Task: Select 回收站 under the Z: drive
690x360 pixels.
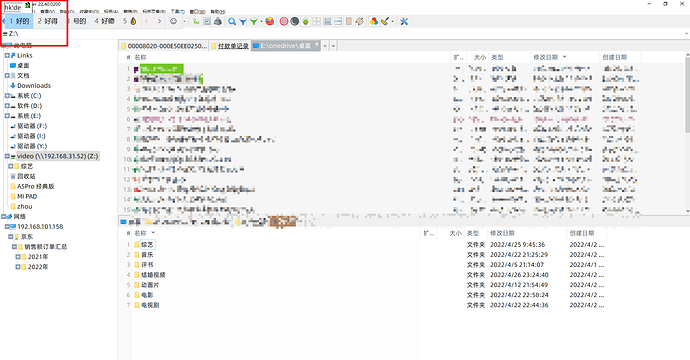Action: 26,176
